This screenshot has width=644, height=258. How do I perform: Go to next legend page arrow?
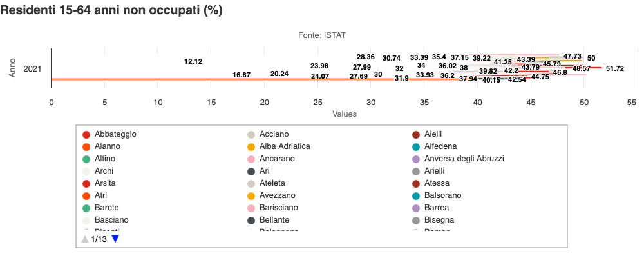pyautogui.click(x=115, y=239)
